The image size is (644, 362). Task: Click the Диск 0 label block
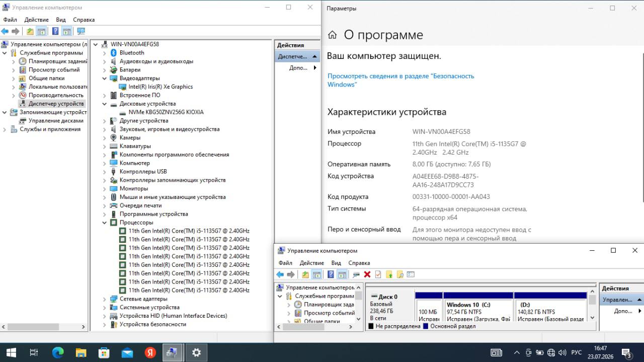[x=390, y=307]
